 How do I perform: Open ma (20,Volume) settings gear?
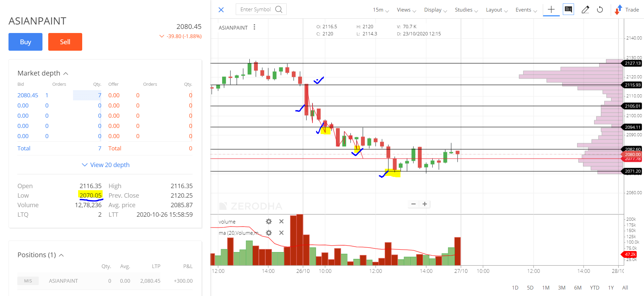[269, 233]
